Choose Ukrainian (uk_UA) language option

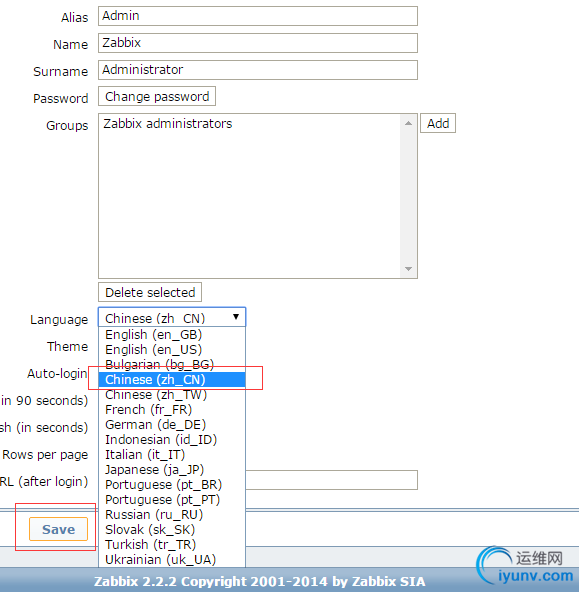click(172, 560)
